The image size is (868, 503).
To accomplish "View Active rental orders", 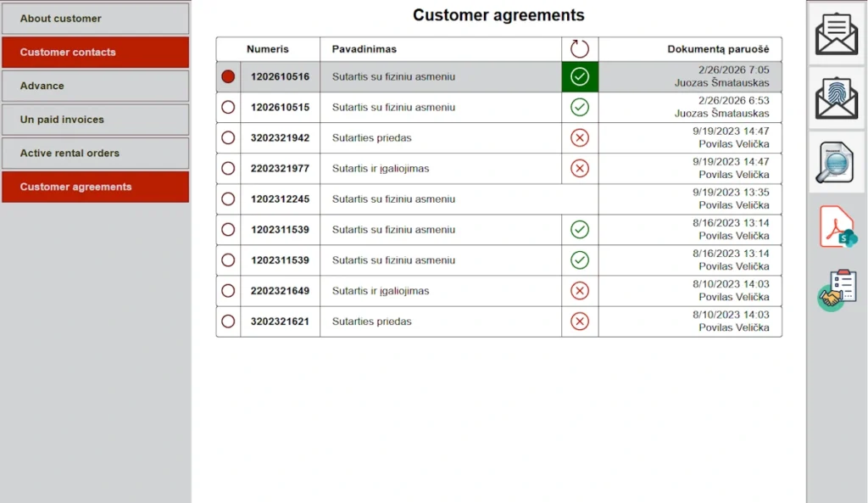I will (95, 153).
